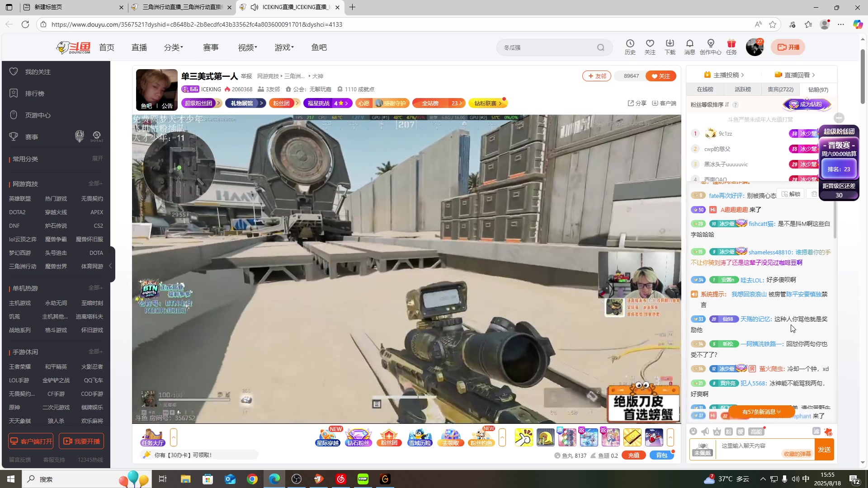Open Chrome in Windows taskbar

coord(252,479)
